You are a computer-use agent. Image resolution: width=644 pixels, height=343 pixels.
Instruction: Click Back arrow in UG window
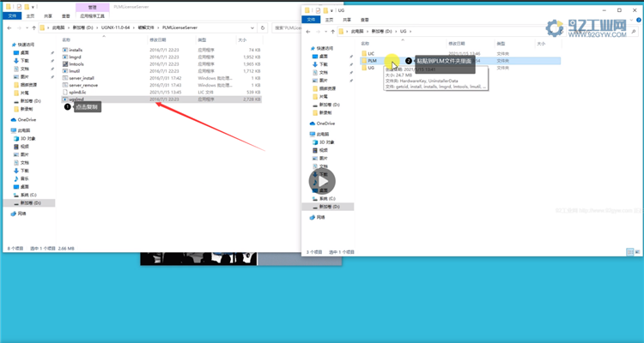[308, 32]
